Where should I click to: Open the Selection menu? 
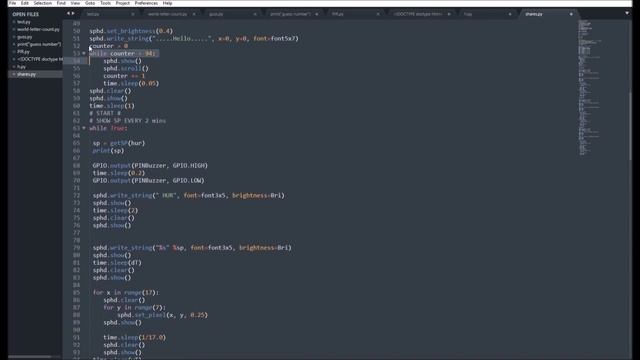pos(42,3)
